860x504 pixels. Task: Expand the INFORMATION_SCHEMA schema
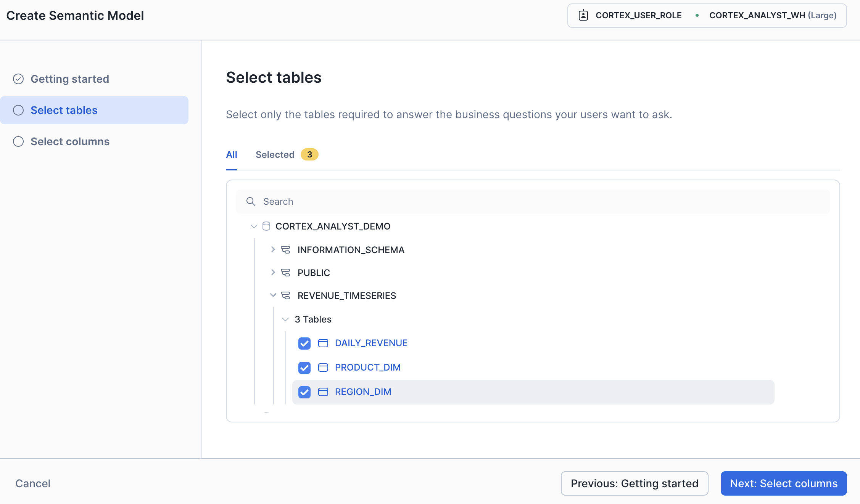pyautogui.click(x=273, y=250)
